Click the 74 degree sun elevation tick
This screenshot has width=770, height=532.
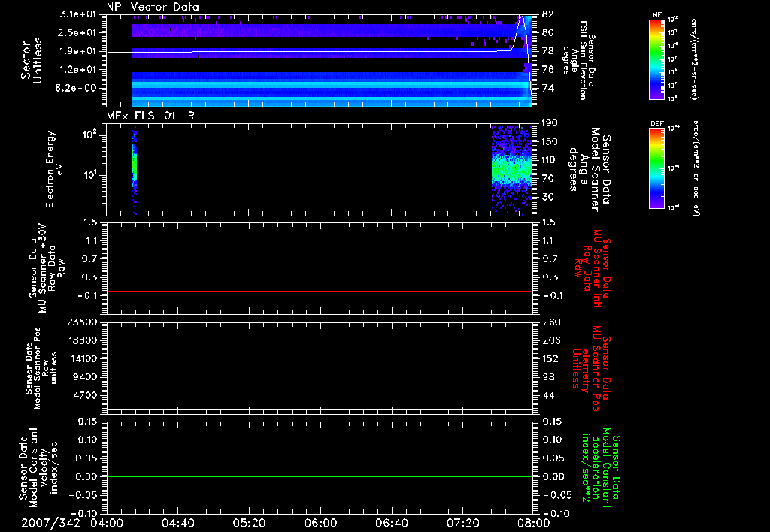pyautogui.click(x=548, y=88)
